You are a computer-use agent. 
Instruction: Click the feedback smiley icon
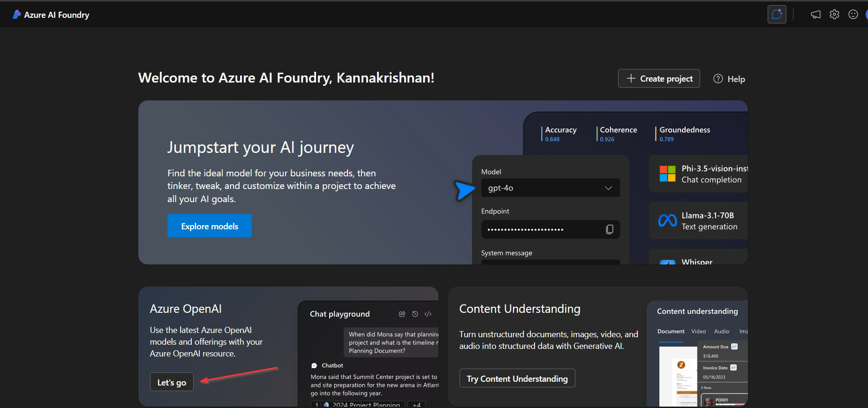pos(853,15)
